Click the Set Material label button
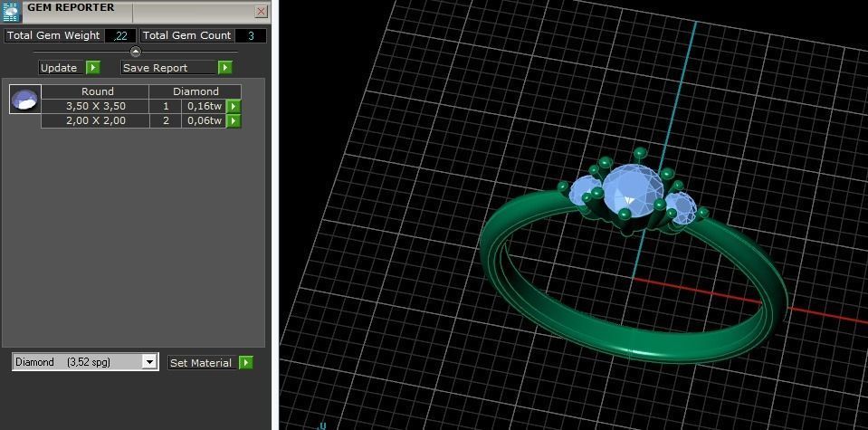Screen dimensions: 868x430 coord(202,363)
